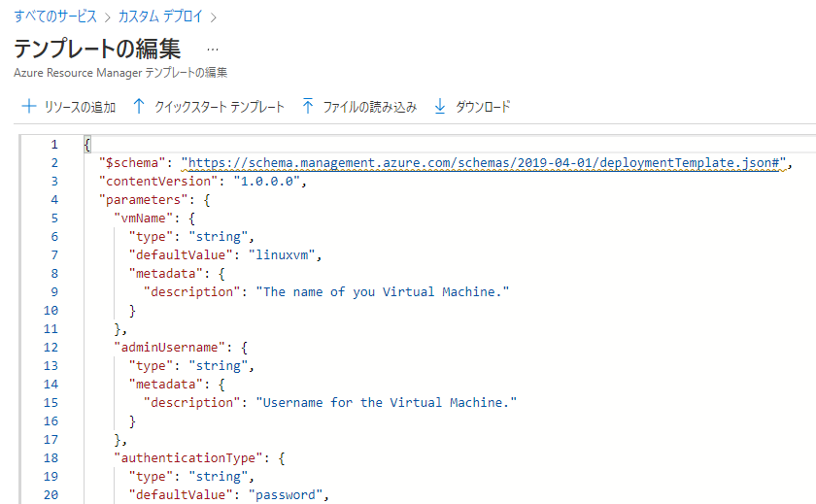816x504 pixels.
Task: Click "metadata" key on line 14
Action: coord(165,385)
